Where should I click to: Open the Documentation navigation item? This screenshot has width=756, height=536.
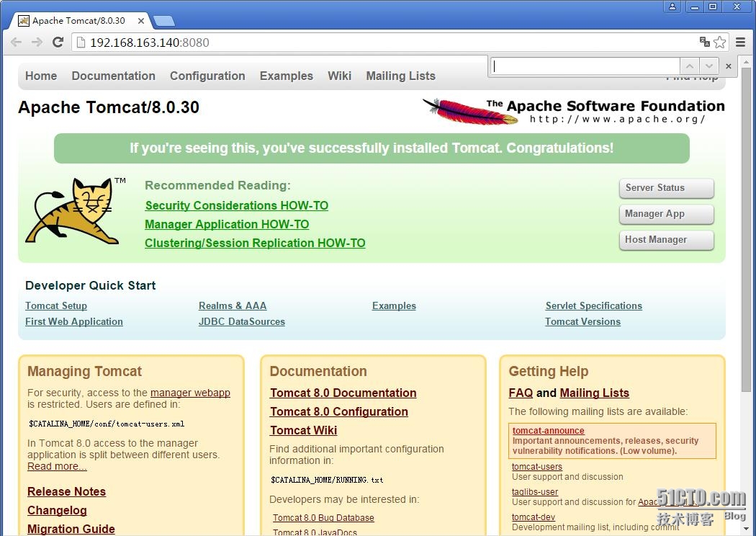coord(113,76)
